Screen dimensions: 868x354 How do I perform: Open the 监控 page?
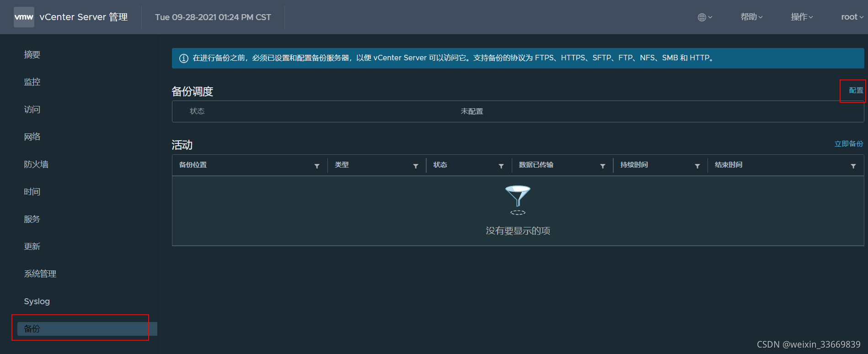point(32,82)
